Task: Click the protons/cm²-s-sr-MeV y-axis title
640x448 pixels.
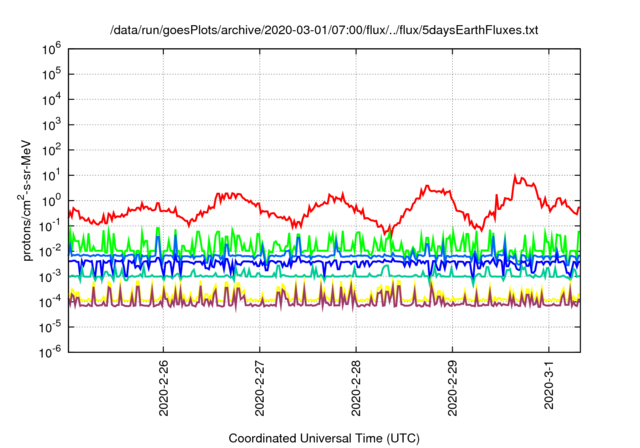Action: point(25,200)
